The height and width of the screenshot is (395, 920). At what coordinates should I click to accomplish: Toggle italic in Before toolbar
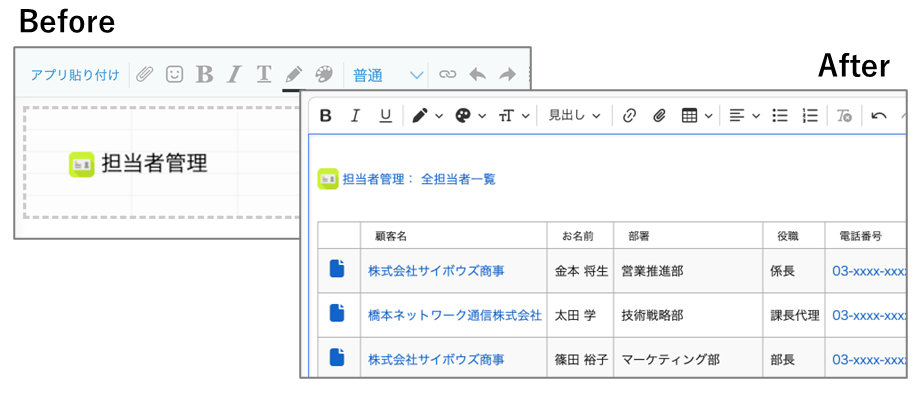coord(234,74)
